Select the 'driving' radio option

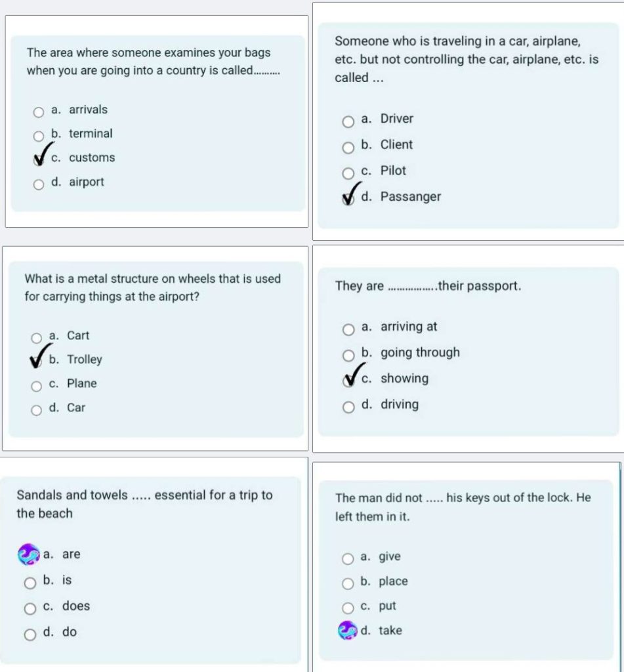click(x=348, y=407)
